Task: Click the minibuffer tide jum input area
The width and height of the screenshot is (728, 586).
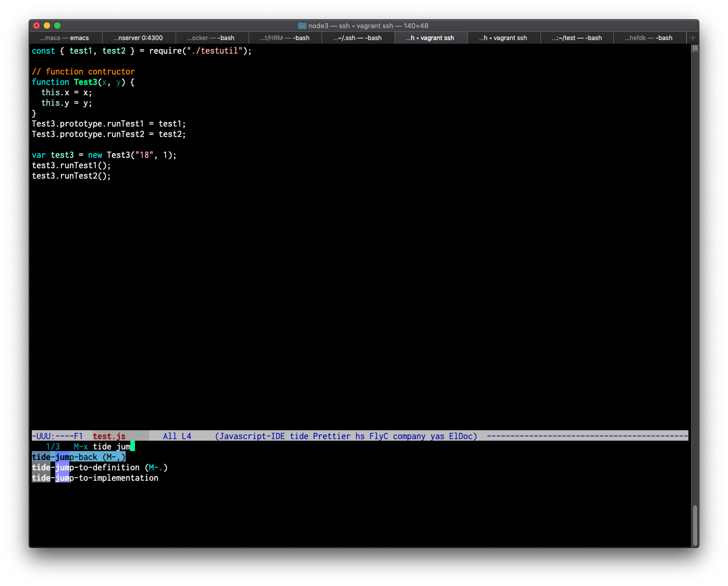Action: [x=112, y=446]
